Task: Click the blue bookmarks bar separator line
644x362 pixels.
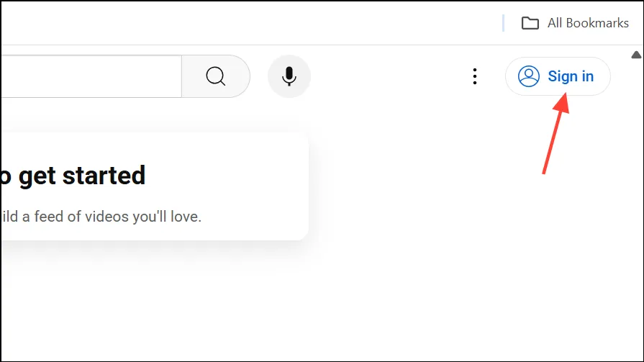Action: (x=503, y=23)
